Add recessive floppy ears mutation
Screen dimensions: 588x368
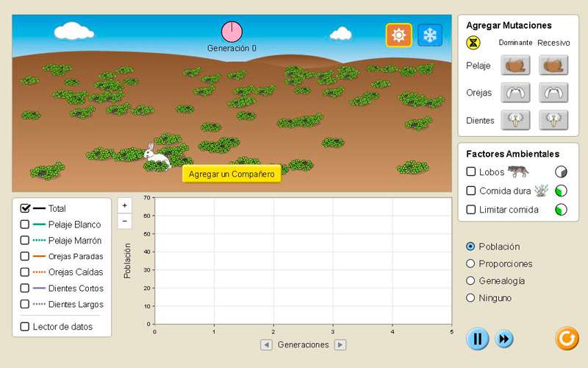pos(553,93)
